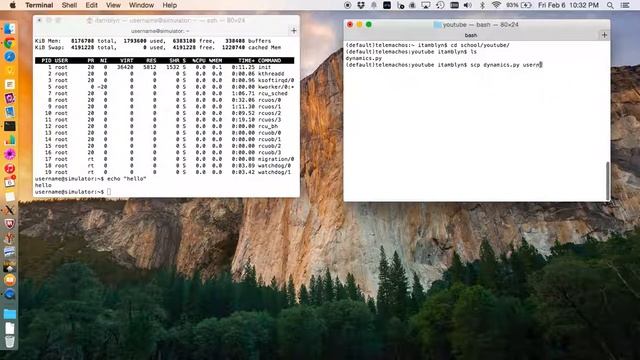Open the Numbers bar-chart icon in Dock
640x360 pixels.
point(9,140)
